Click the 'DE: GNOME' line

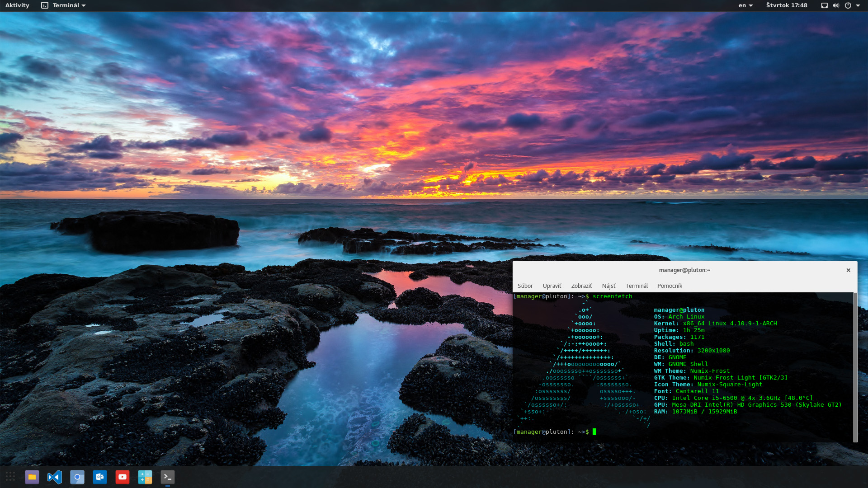(x=670, y=357)
